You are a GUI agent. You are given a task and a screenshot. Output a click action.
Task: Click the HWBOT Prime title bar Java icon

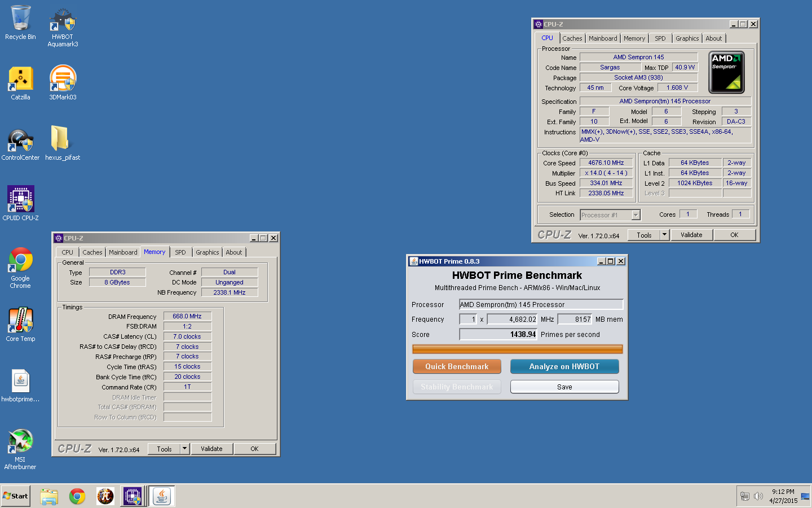[413, 261]
